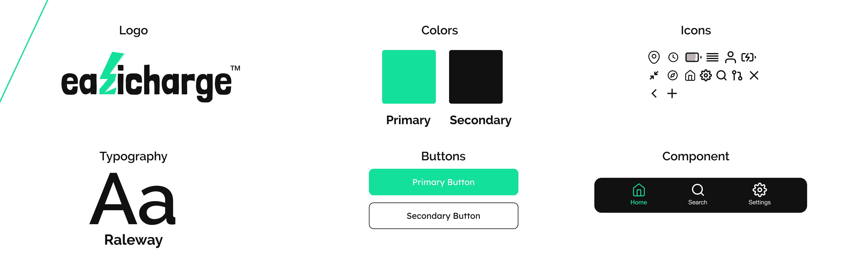Click the route path icon
Viewport: 868px width, 270px height.
click(737, 76)
